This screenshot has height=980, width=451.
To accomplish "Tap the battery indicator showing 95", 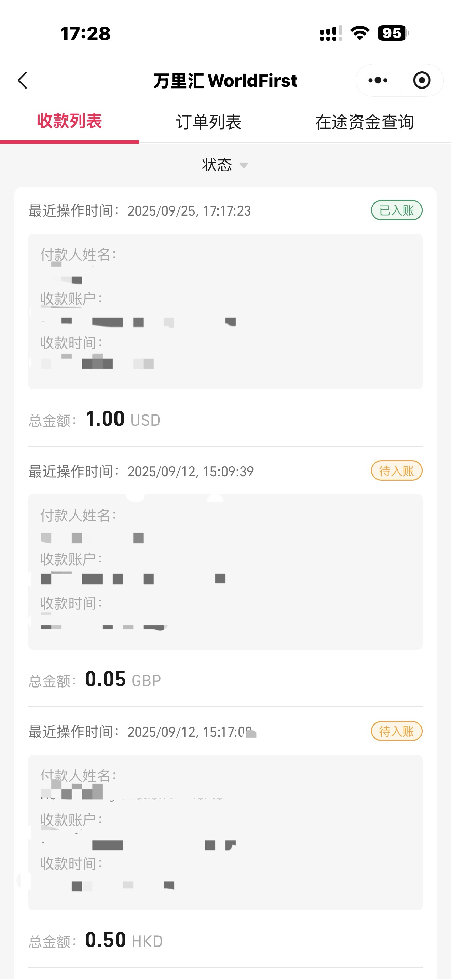I will tap(393, 33).
